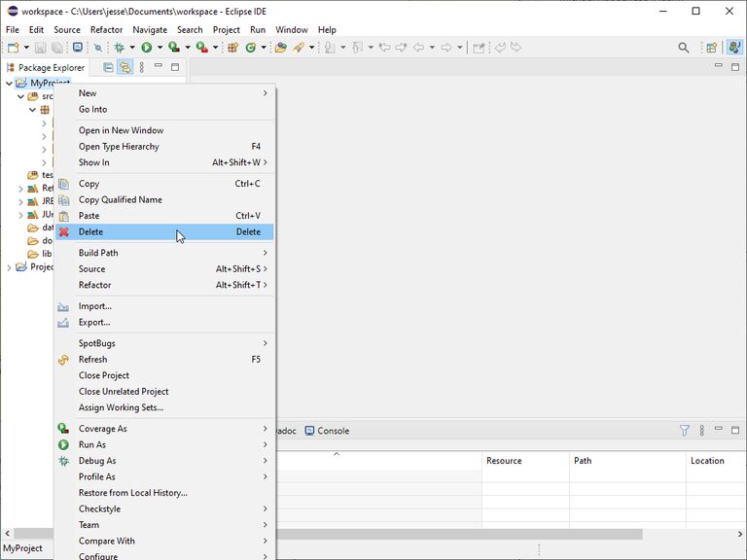Open the Run button dropdown arrow

click(159, 48)
